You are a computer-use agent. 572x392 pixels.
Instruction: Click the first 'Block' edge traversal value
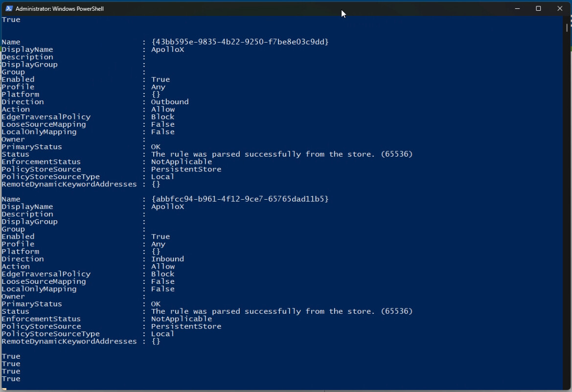click(x=163, y=117)
